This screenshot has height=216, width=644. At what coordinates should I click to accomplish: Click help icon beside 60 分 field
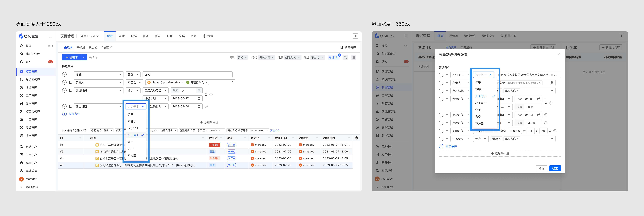click(555, 131)
